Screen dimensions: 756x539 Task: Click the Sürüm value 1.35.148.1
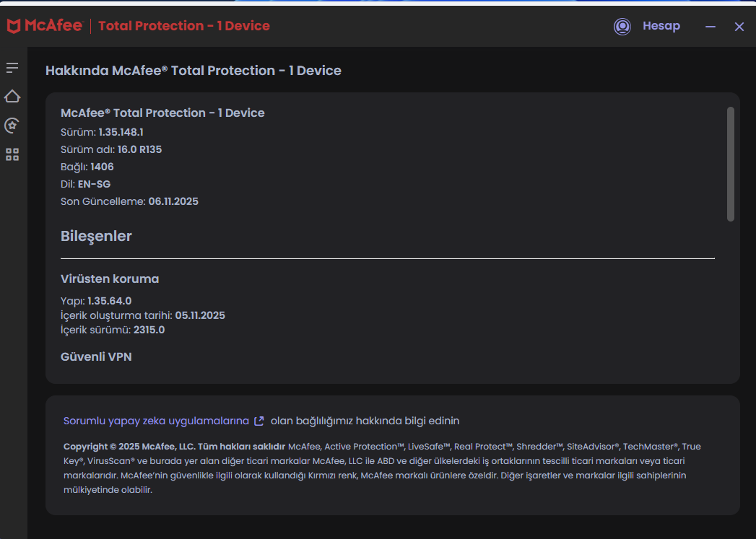coord(121,132)
